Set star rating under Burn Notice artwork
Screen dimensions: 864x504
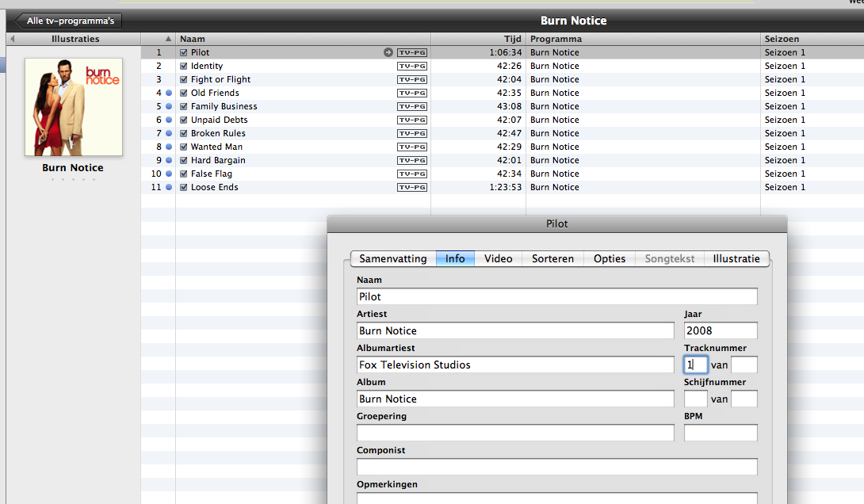(x=73, y=180)
